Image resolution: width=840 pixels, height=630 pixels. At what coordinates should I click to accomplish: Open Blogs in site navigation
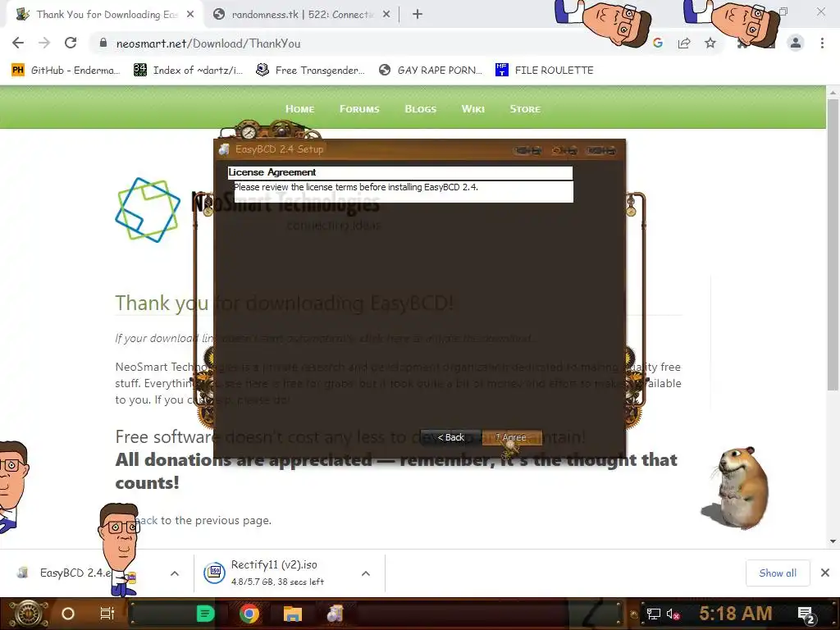click(x=421, y=109)
